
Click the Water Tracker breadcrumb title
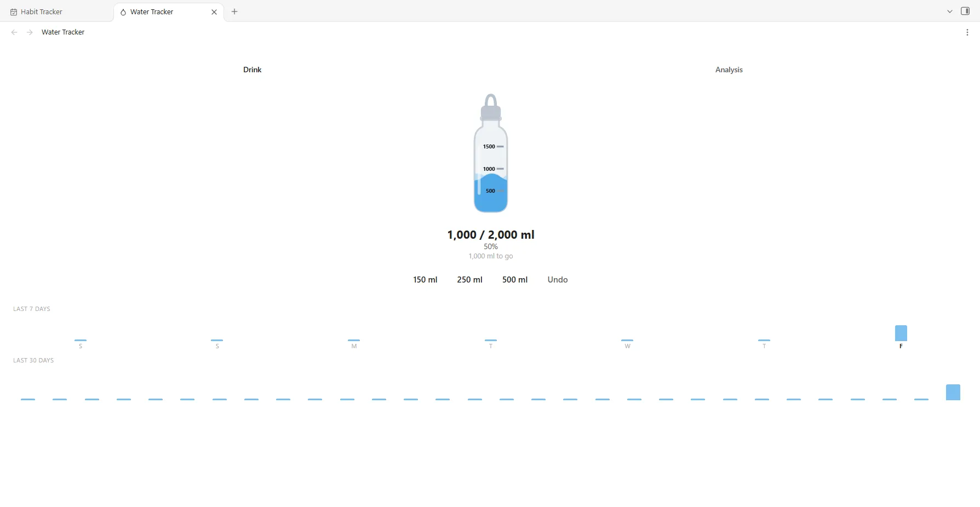63,32
